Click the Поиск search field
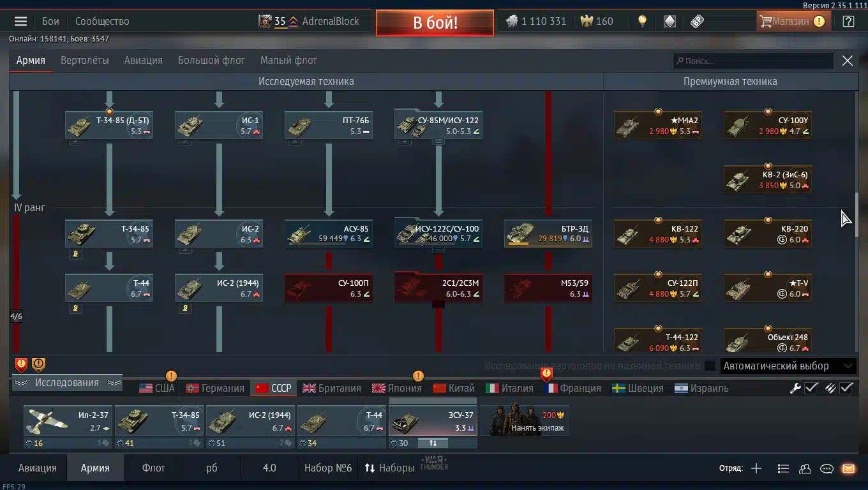 coord(753,61)
